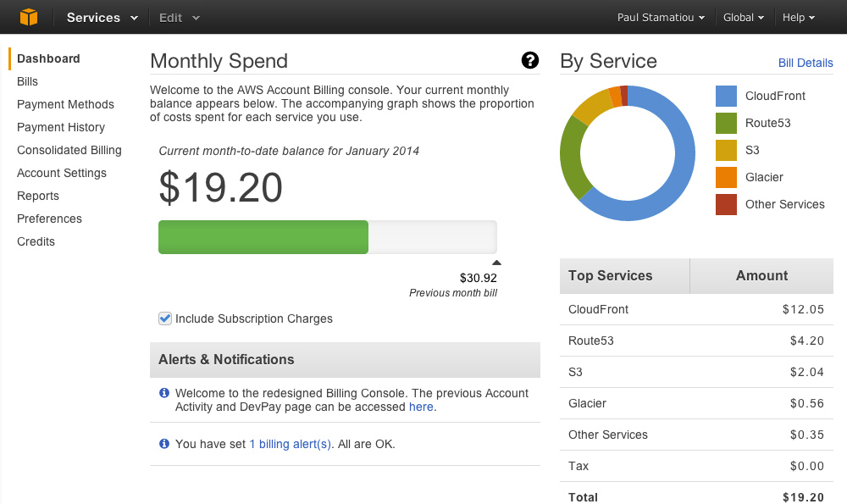The height and width of the screenshot is (504, 847).
Task: Click the Top Services column header
Action: pyautogui.click(x=624, y=275)
